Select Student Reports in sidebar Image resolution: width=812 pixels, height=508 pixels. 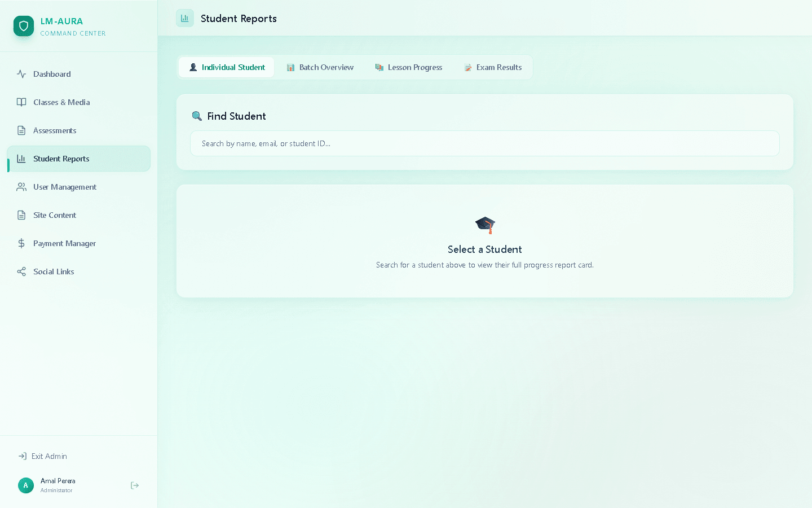coord(78,159)
